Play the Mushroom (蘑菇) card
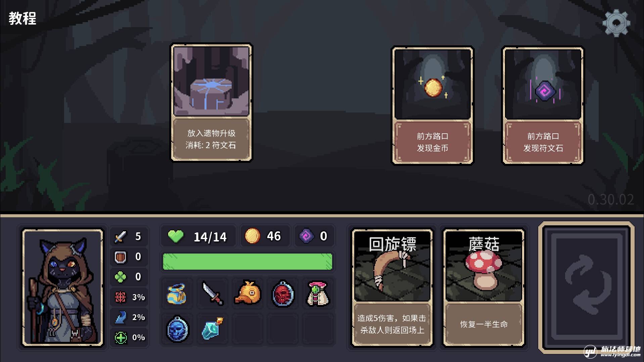 484,288
